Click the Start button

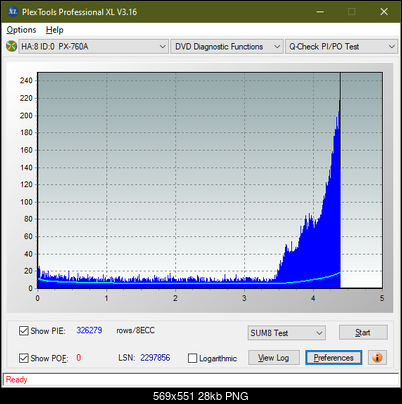pyautogui.click(x=363, y=332)
